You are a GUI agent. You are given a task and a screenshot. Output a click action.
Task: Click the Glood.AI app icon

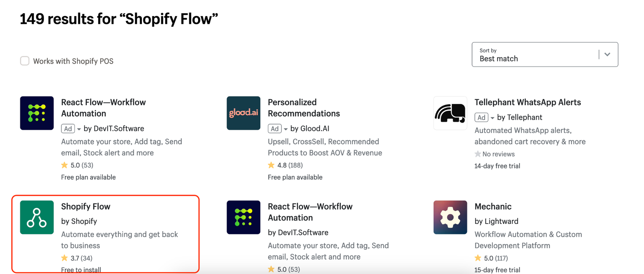click(243, 113)
